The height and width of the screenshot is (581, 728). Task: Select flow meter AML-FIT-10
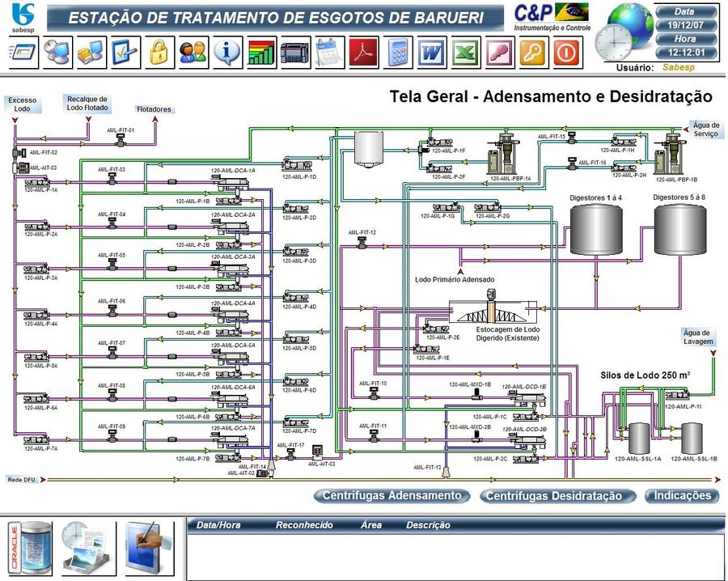374,393
